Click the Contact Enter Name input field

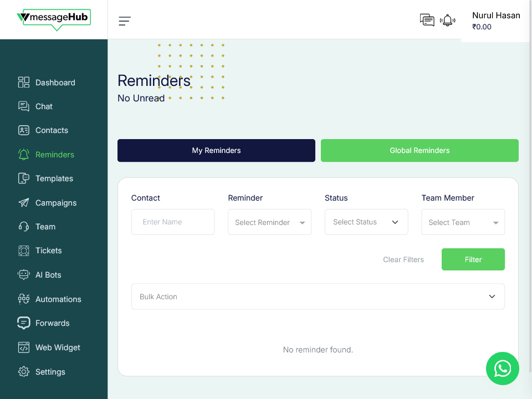(173, 222)
